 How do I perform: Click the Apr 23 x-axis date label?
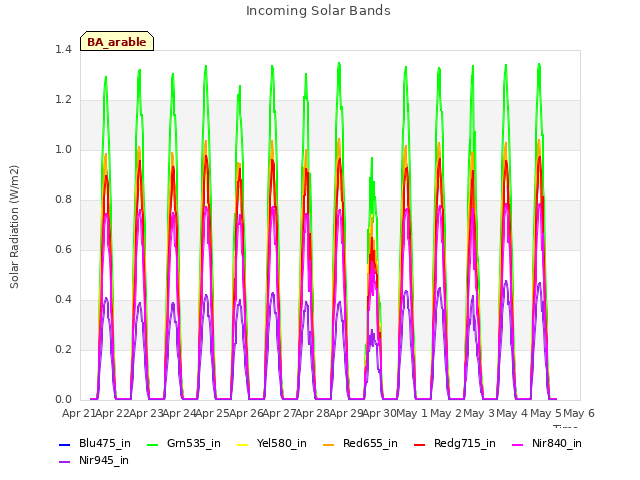pos(146,413)
